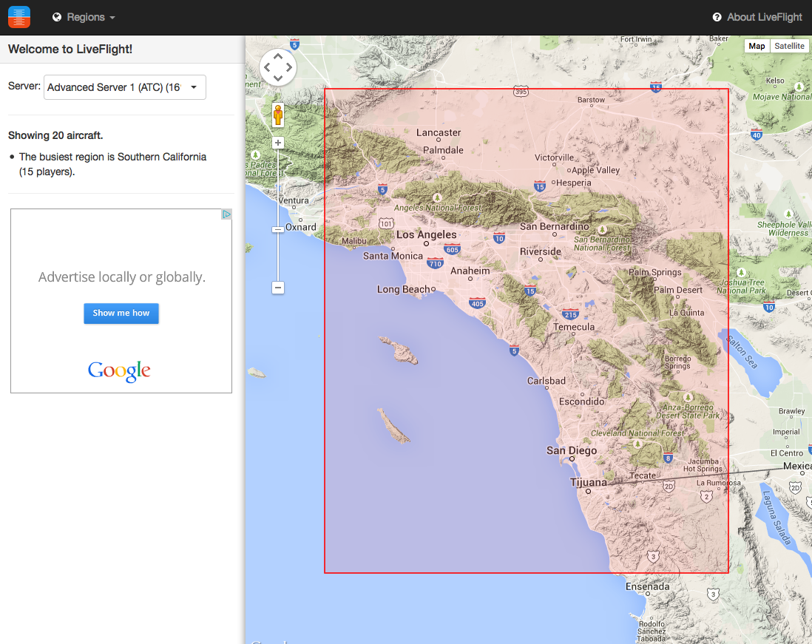The width and height of the screenshot is (812, 644).
Task: Click the Victorville city label
Action: [554, 157]
